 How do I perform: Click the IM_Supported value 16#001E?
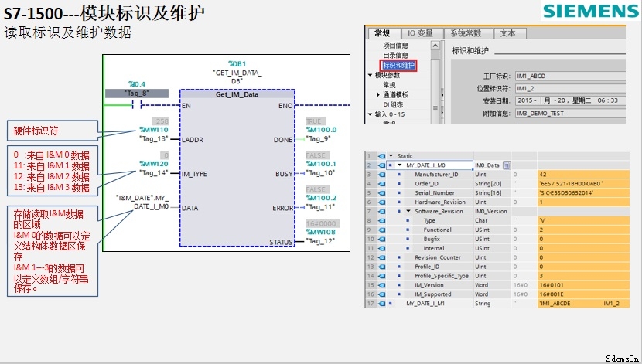584,294
